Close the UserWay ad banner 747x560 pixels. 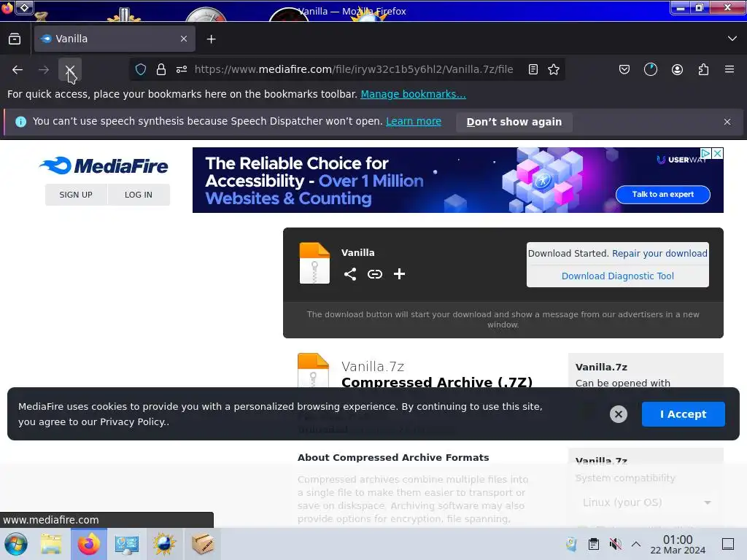tap(717, 153)
